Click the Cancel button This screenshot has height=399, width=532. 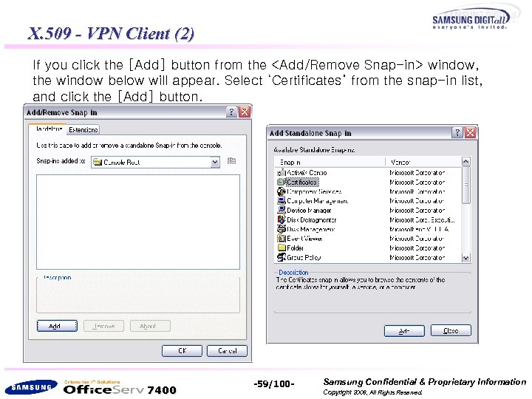pos(228,350)
